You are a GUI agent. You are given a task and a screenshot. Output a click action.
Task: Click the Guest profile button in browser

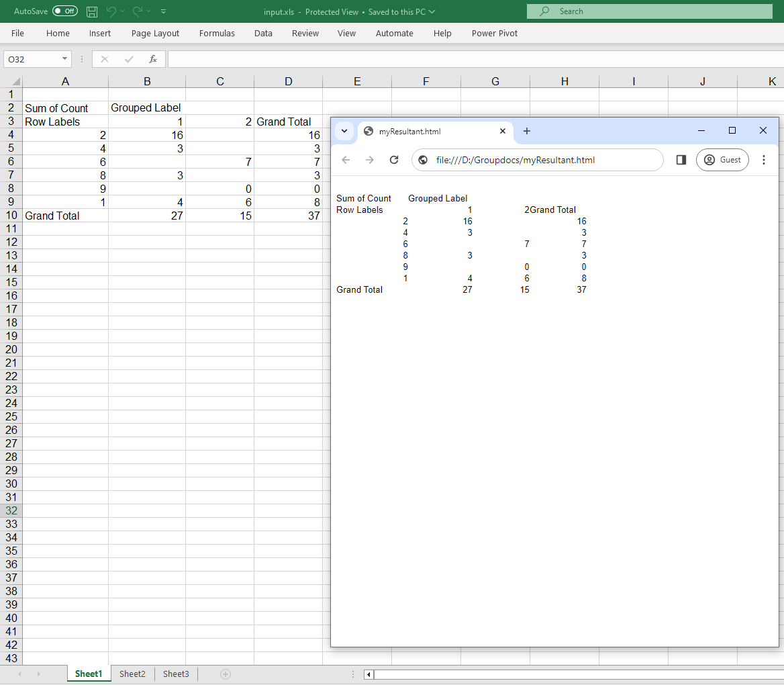point(722,160)
